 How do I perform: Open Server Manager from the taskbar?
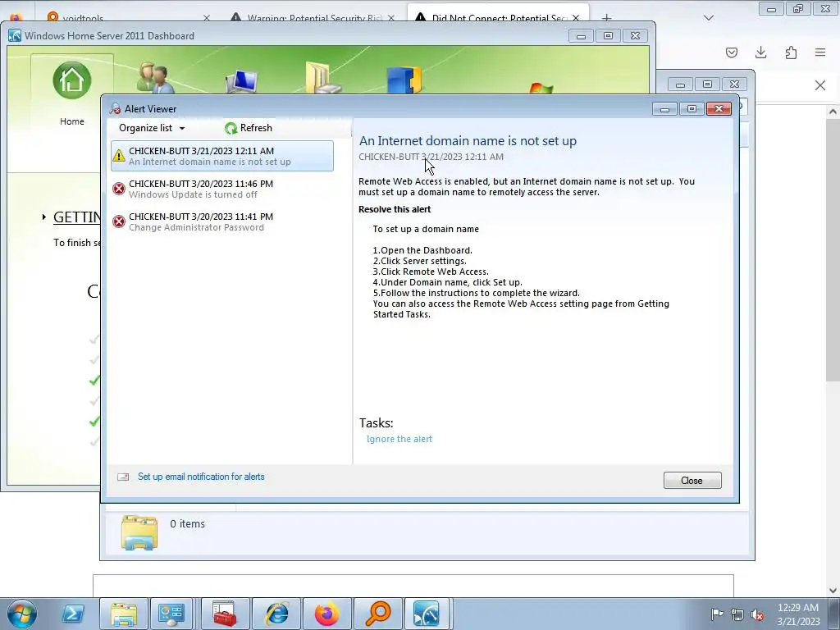pyautogui.click(x=171, y=614)
